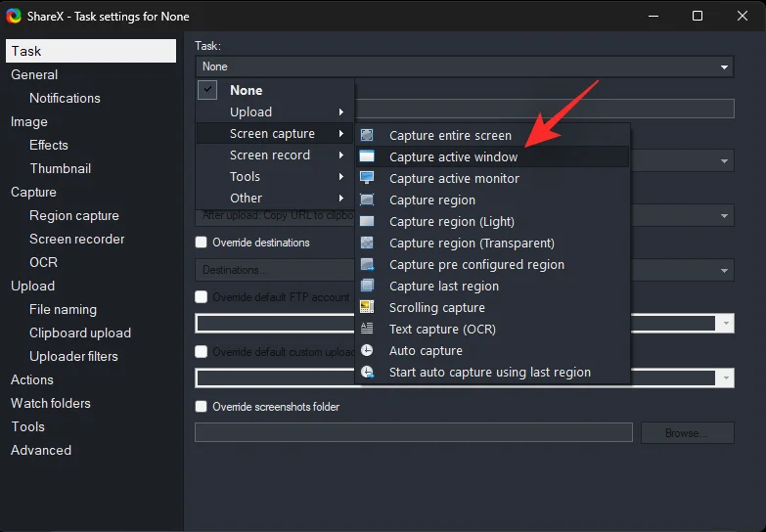Image resolution: width=766 pixels, height=532 pixels.
Task: Open Region capture settings in sidebar
Action: 74,216
